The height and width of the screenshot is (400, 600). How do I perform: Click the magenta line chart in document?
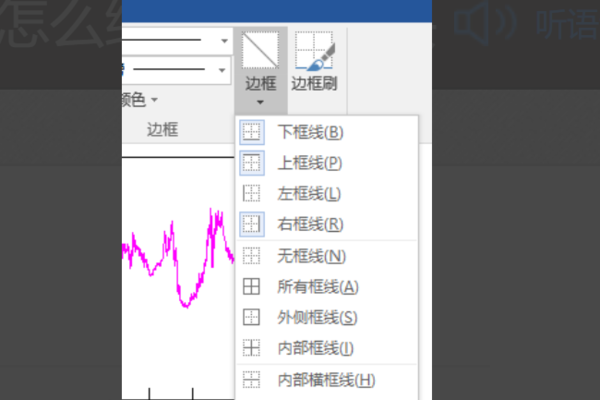coord(178,258)
